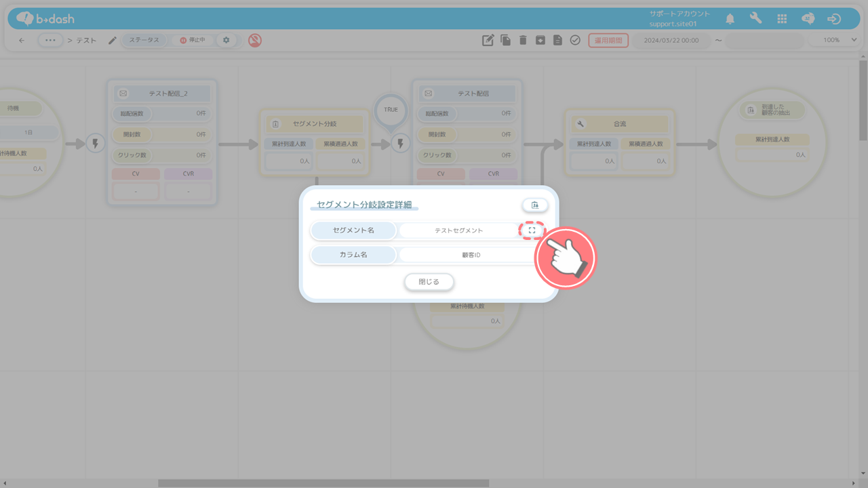868x488 pixels.
Task: Open the apps grid menu
Action: click(x=782, y=19)
